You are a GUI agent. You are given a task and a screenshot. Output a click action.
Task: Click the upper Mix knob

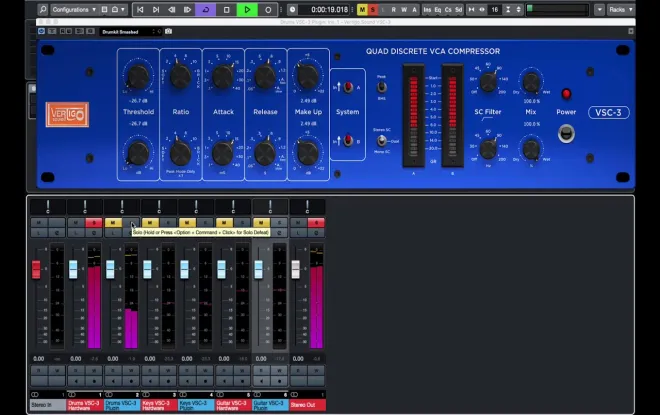[x=531, y=81]
